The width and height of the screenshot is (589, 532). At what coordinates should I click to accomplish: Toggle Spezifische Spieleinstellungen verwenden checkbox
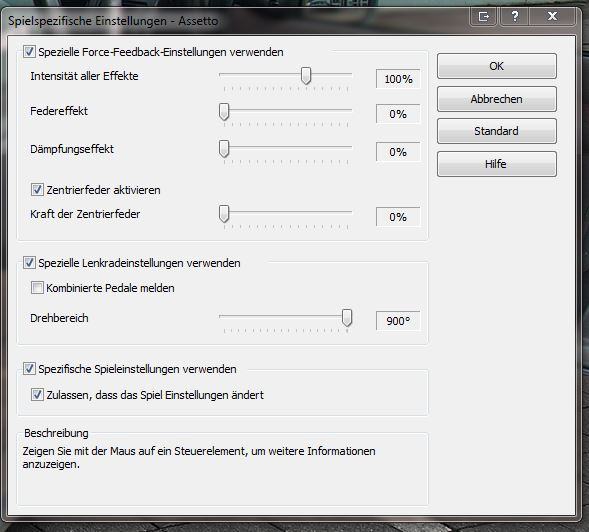click(x=29, y=369)
